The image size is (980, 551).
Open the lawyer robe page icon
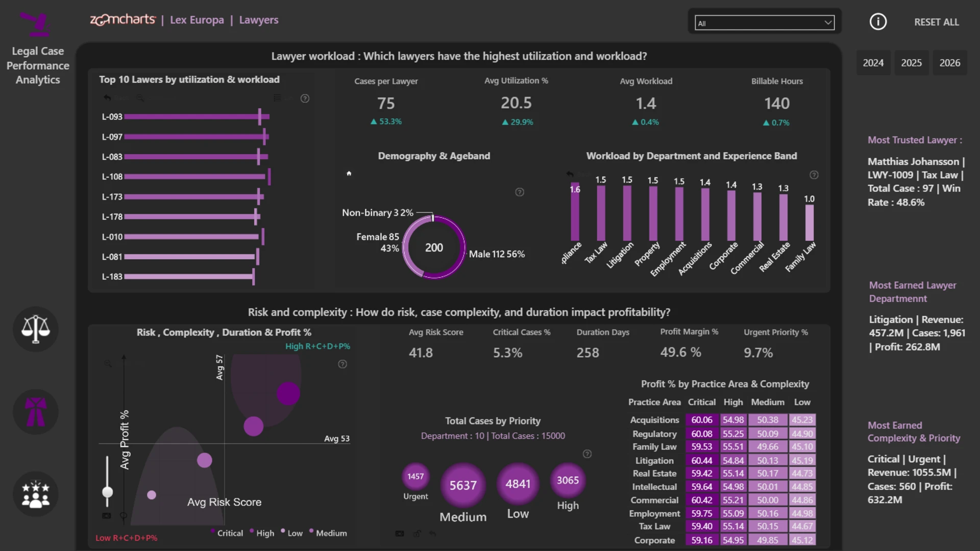tap(36, 412)
